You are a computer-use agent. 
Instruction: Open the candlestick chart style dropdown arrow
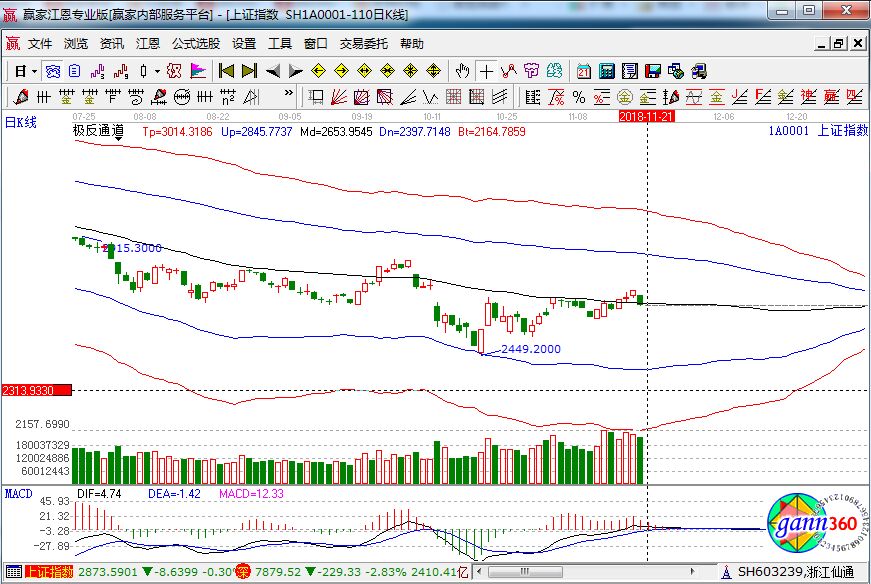[158, 72]
